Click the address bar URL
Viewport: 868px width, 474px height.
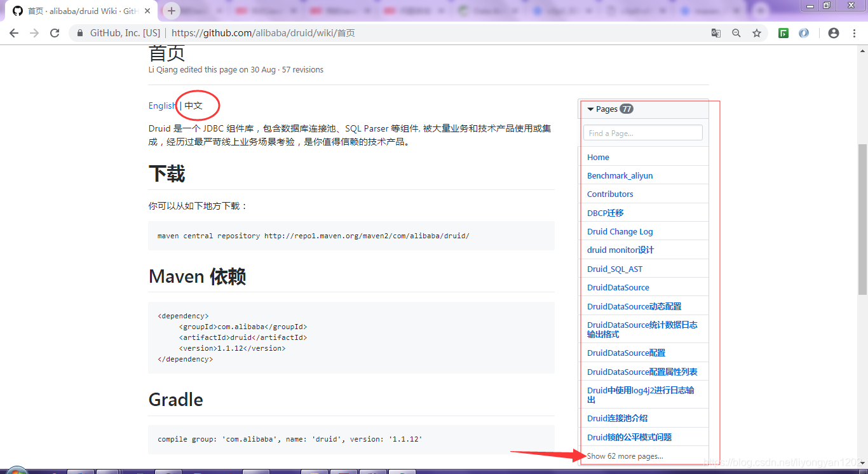(x=263, y=33)
